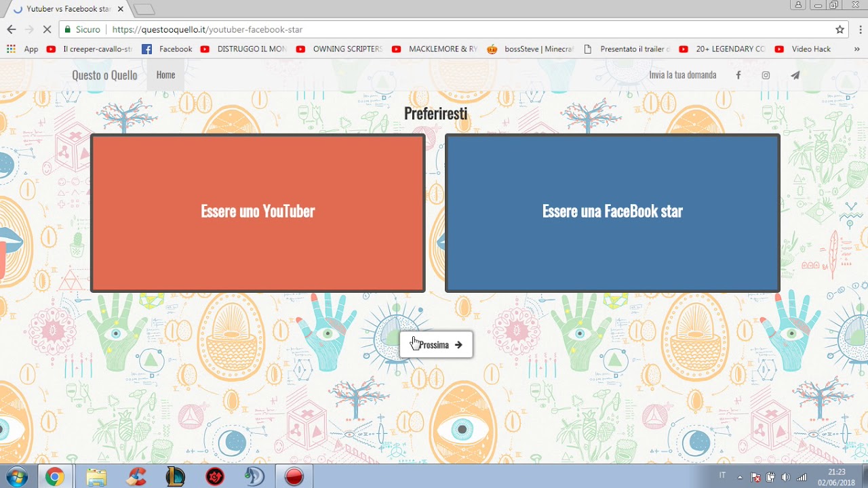The height and width of the screenshot is (488, 868).
Task: Open the DISTRUGGO IL MON bookmark
Action: point(243,49)
